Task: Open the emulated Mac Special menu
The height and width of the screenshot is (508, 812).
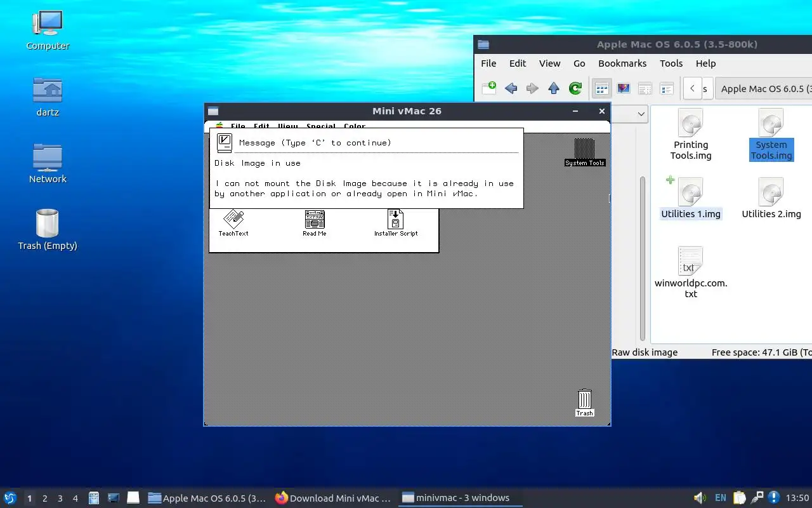Action: click(x=321, y=127)
